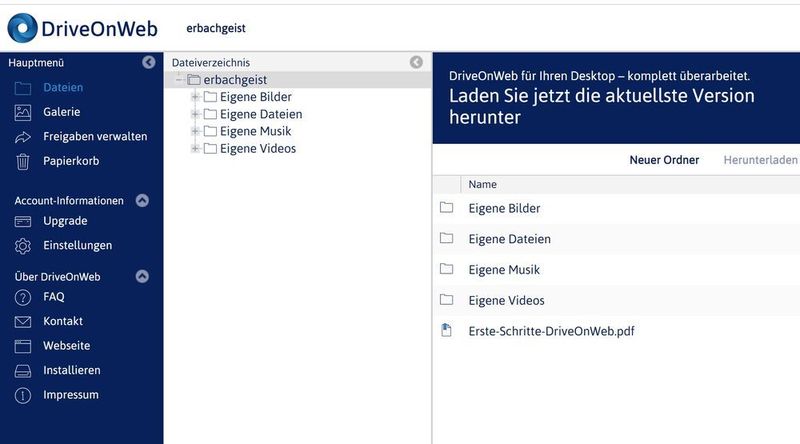This screenshot has height=444, width=800.
Task: Click the erbachgeist username in header
Action: tap(216, 28)
